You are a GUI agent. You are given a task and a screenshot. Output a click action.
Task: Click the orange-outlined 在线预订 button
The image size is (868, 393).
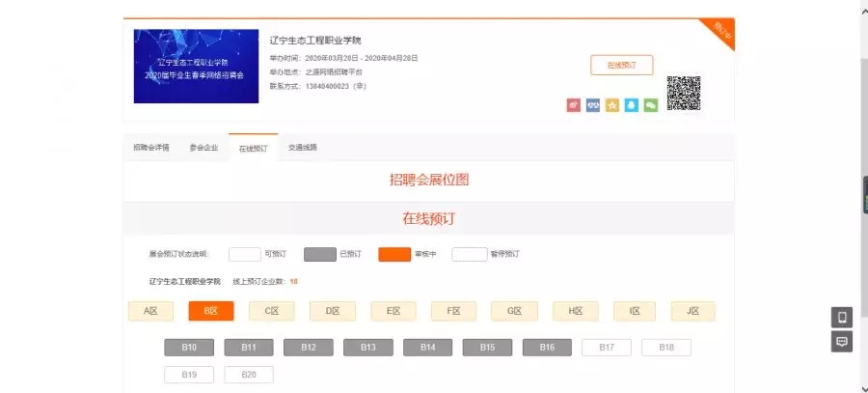click(x=621, y=66)
